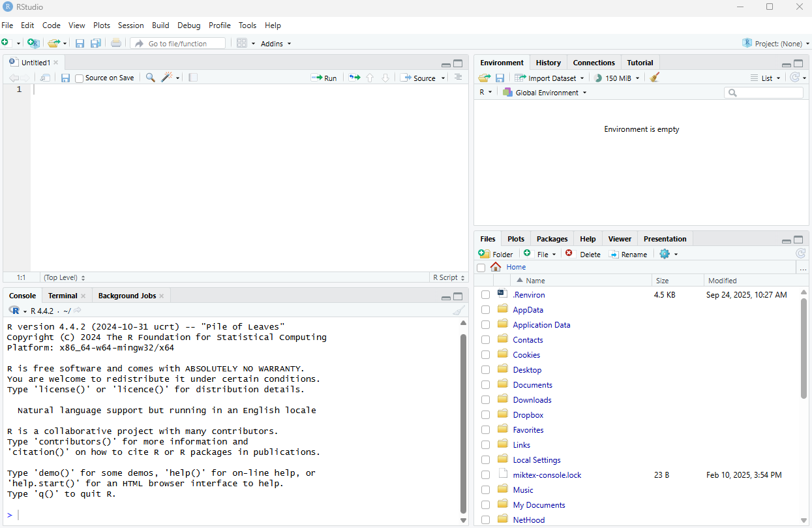Viewport: 812px width, 528px height.
Task: Open the Session menu
Action: pyautogui.click(x=130, y=25)
